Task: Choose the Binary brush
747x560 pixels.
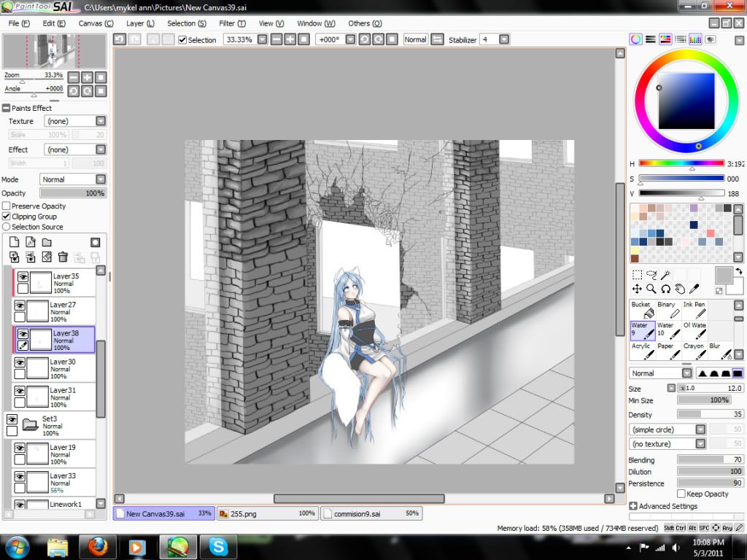Action: [x=668, y=309]
